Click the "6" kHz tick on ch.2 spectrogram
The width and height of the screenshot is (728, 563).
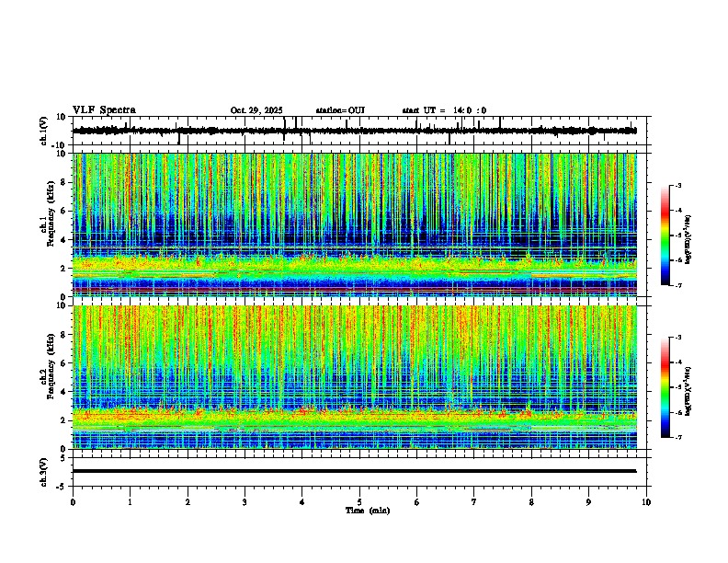click(64, 363)
